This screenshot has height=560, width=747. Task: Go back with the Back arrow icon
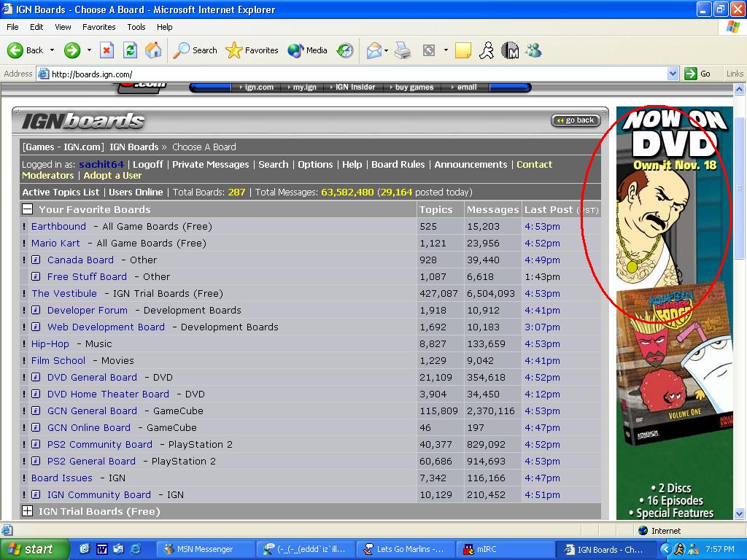pyautogui.click(x=15, y=50)
